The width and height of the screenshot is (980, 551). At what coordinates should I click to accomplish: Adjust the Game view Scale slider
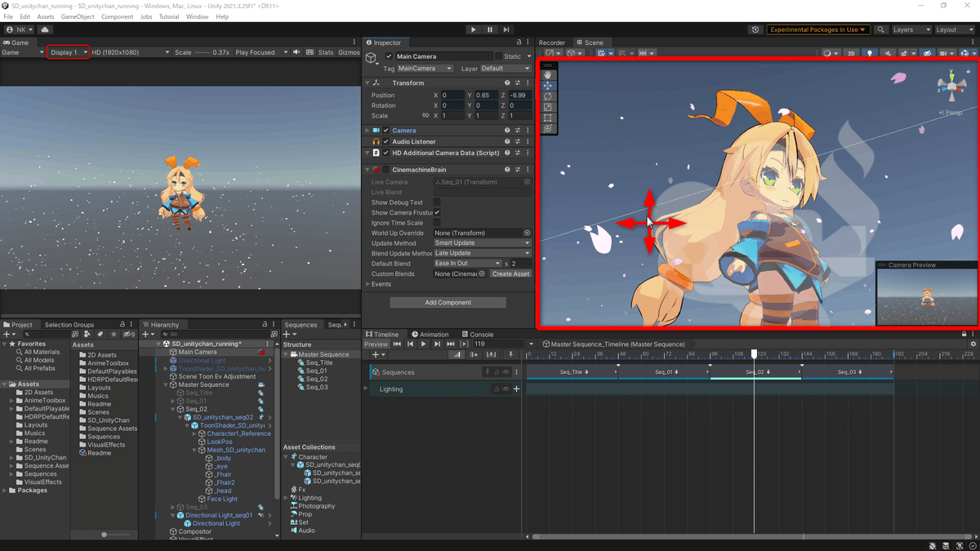(203, 52)
